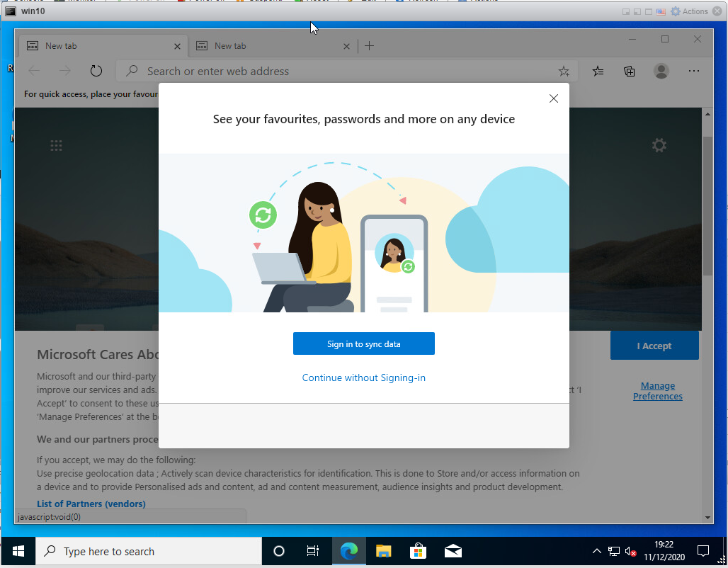Close the first New tab
Viewport: 728px width, 568px height.
(x=177, y=47)
